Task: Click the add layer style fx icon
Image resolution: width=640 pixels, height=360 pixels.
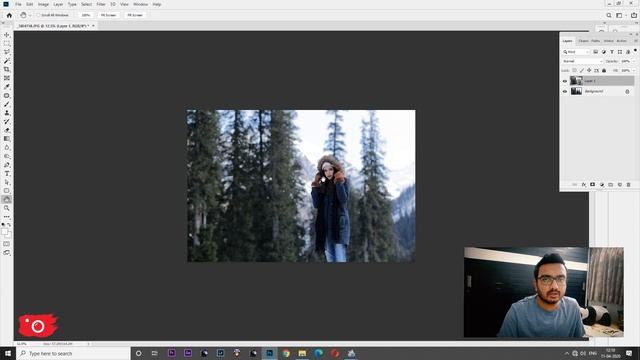Action: click(584, 185)
